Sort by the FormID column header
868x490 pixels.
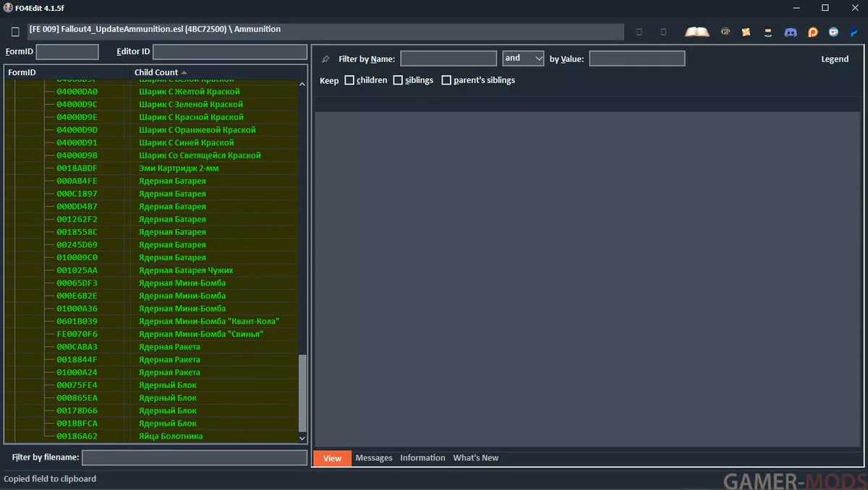click(67, 72)
